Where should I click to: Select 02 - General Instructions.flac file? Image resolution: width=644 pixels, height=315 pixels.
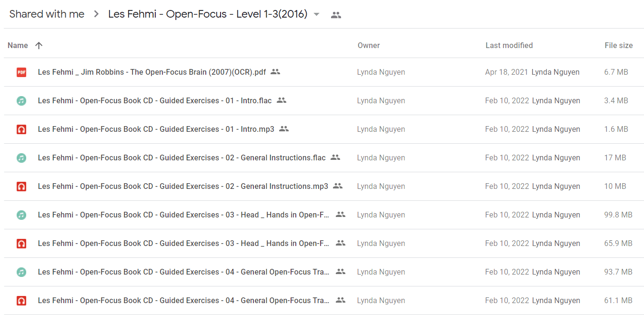(182, 158)
